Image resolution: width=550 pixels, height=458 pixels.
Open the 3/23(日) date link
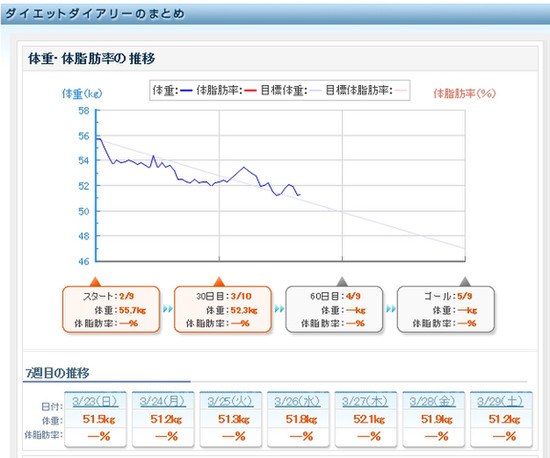click(95, 401)
